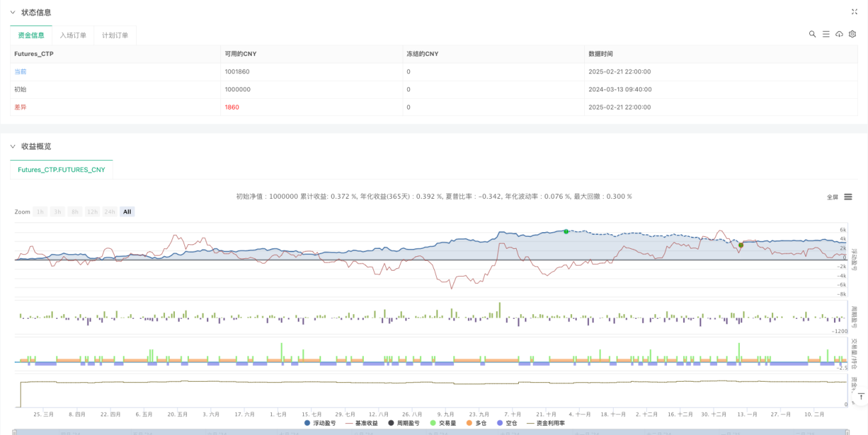
Task: Collapse the 收益概览 section chevron
Action: pyautogui.click(x=12, y=146)
